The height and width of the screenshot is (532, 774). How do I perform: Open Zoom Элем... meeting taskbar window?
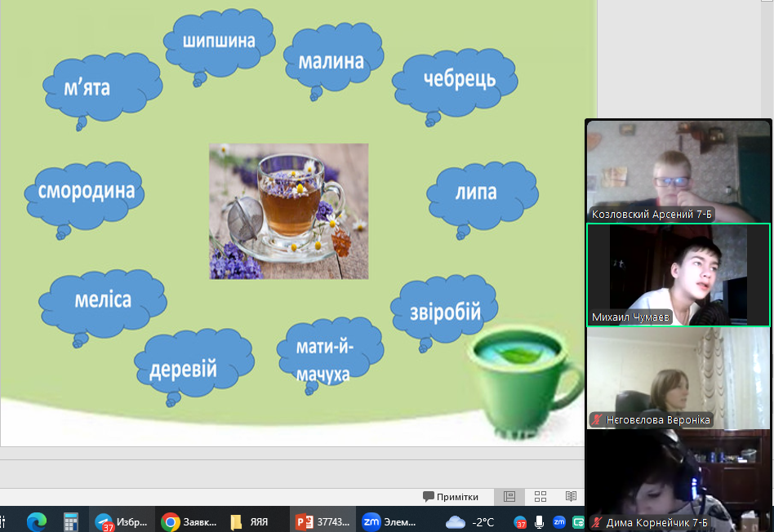click(389, 521)
